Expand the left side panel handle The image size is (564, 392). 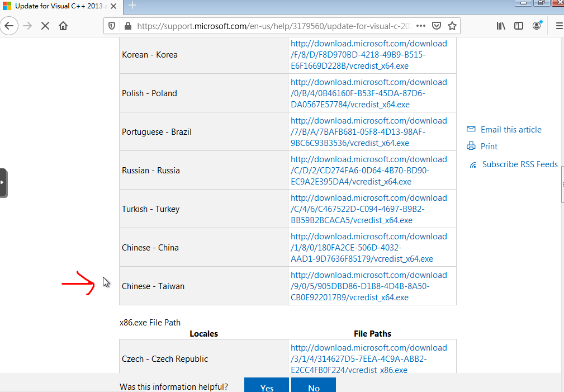click(x=3, y=182)
